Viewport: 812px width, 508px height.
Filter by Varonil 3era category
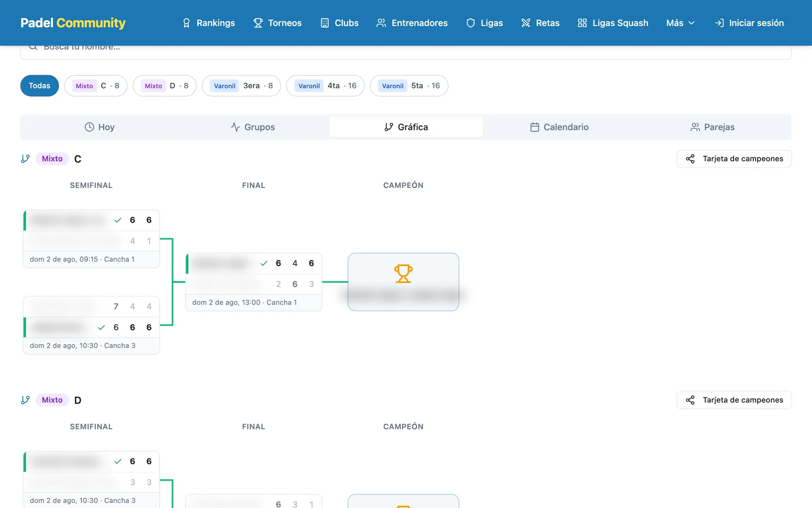[x=241, y=86]
